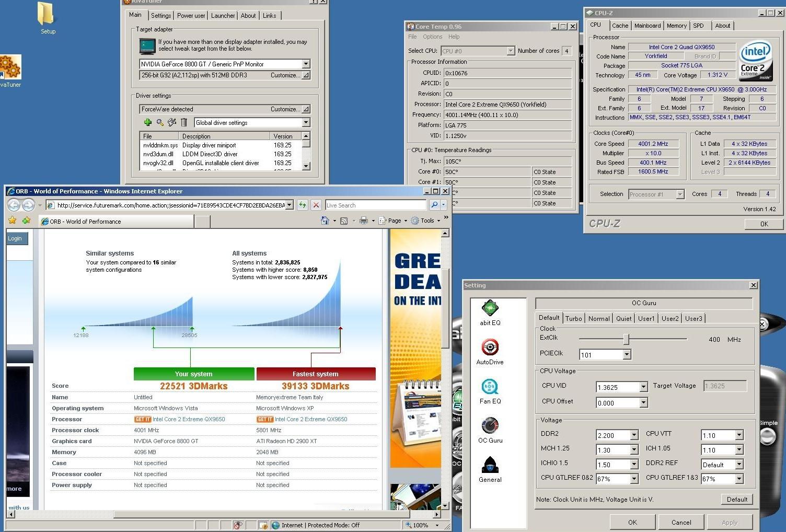Expand the Global driver settings dropdown
Image resolution: width=786 pixels, height=532 pixels.
click(x=306, y=122)
